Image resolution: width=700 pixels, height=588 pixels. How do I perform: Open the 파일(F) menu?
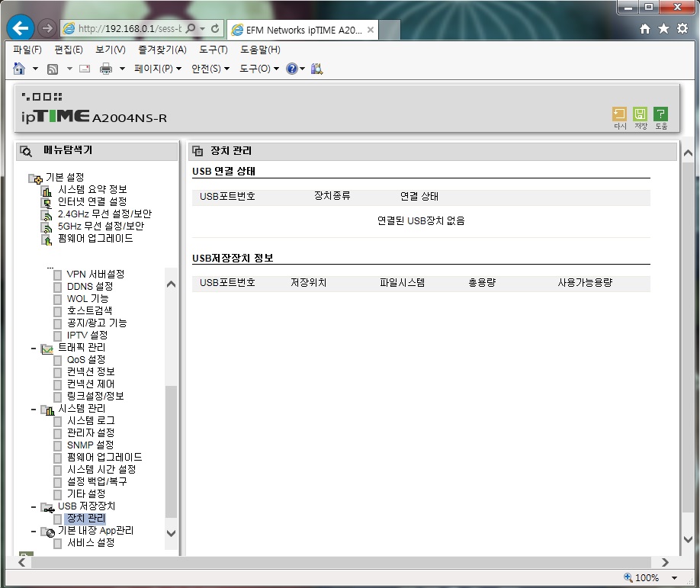27,50
